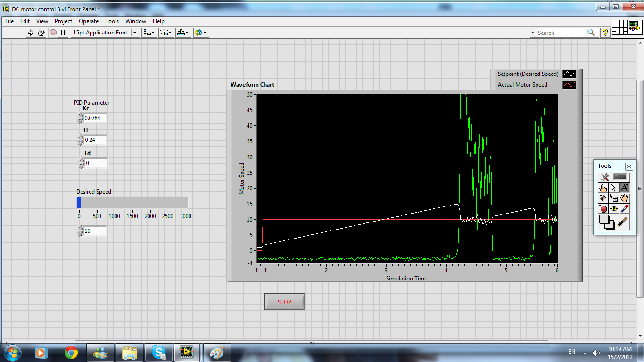
Task: Open the Project menu
Action: pyautogui.click(x=63, y=21)
